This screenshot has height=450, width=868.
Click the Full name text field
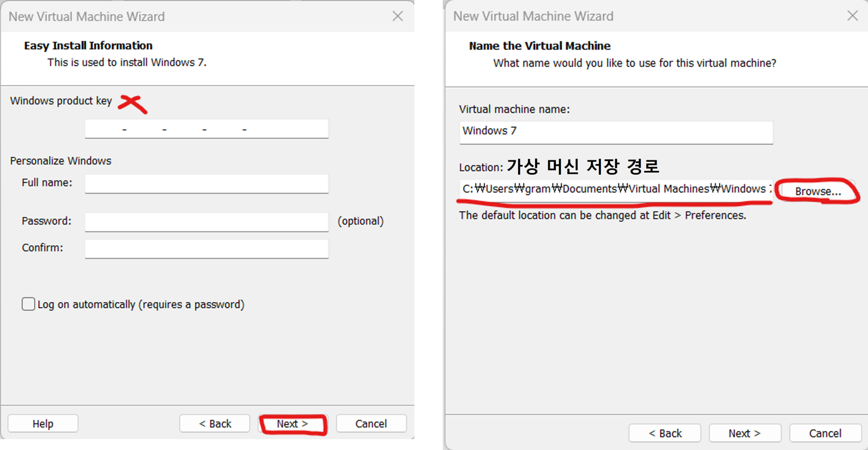coord(207,184)
